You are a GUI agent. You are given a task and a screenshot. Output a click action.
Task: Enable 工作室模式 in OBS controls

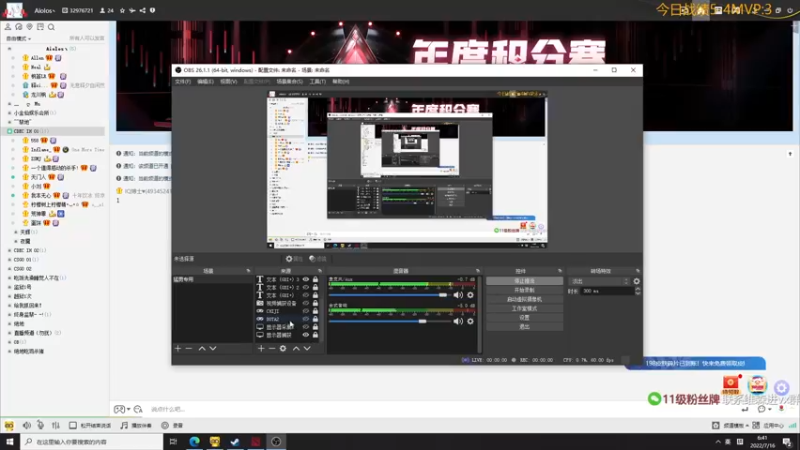coord(524,309)
